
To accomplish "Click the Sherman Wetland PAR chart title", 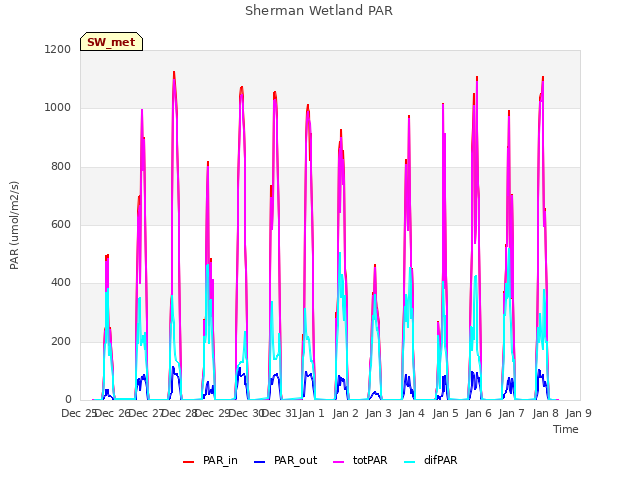I will [x=319, y=11].
